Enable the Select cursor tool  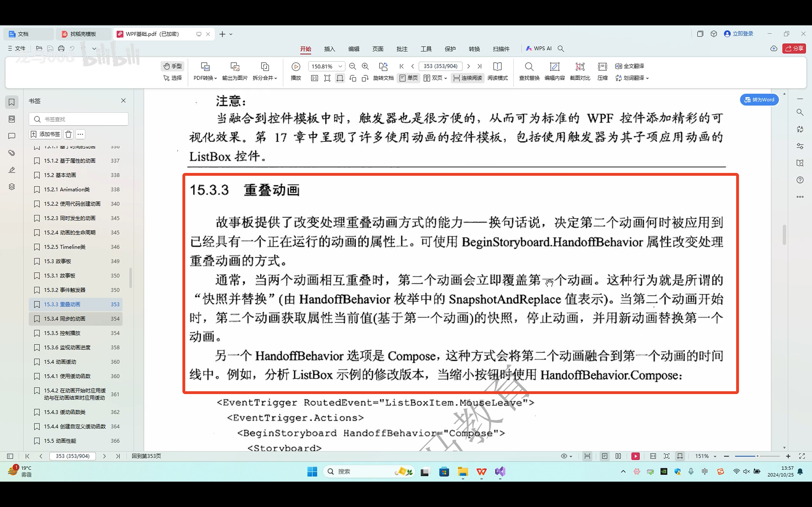[173, 78]
